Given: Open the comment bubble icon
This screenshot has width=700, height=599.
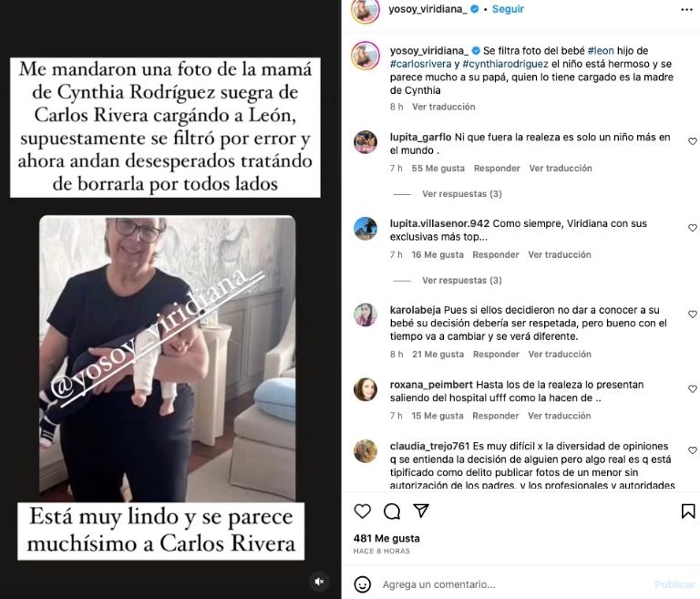Looking at the screenshot, I should [x=392, y=511].
